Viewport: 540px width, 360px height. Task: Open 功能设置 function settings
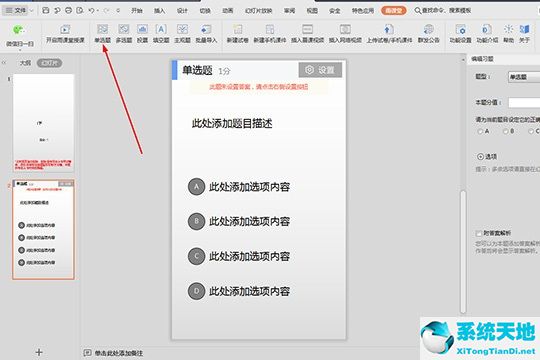click(460, 34)
